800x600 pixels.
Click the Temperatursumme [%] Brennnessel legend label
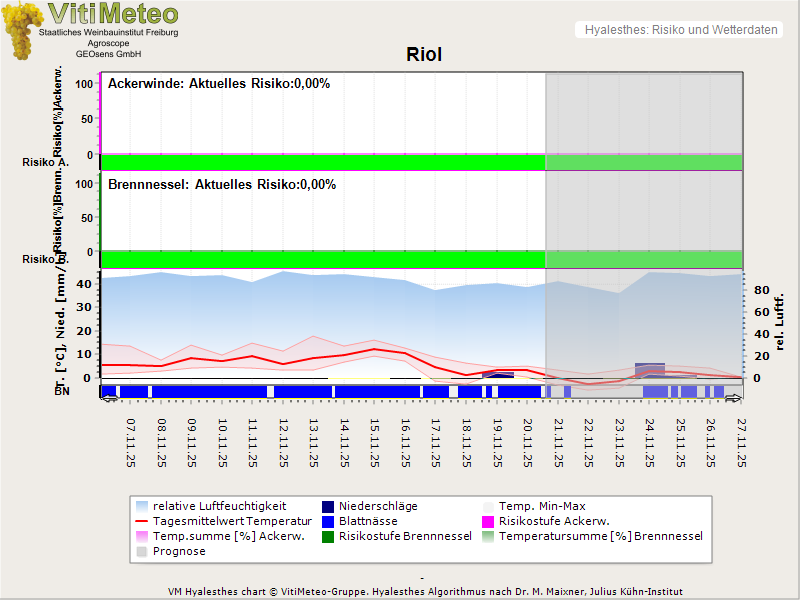coord(600,536)
